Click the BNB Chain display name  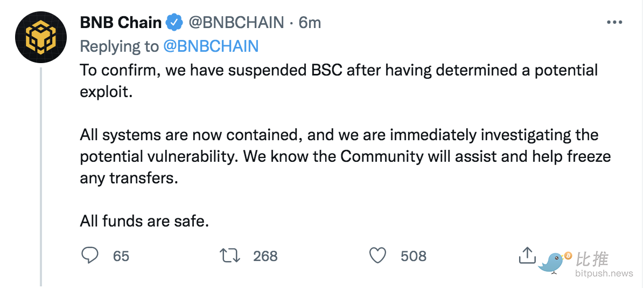[121, 23]
